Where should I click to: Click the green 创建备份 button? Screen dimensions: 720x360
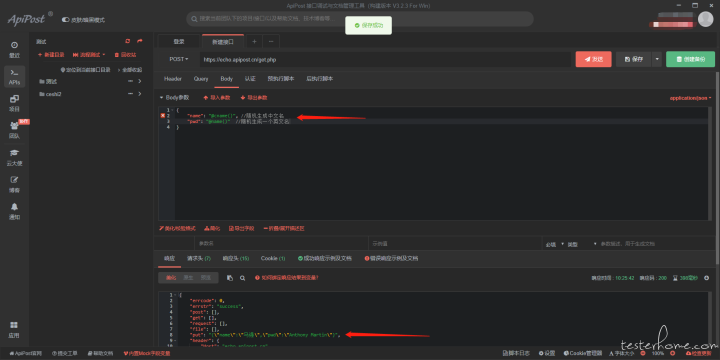(690, 59)
